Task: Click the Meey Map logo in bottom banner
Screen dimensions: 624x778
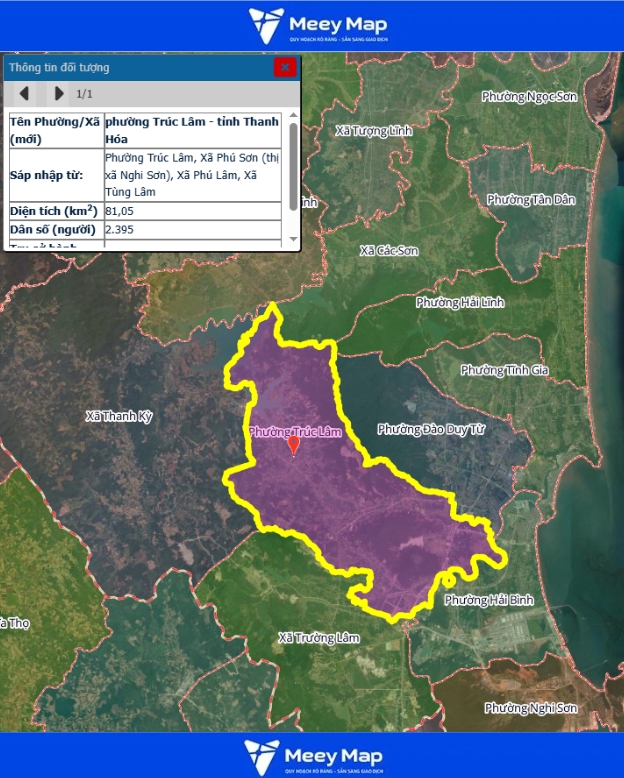Action: 313,755
